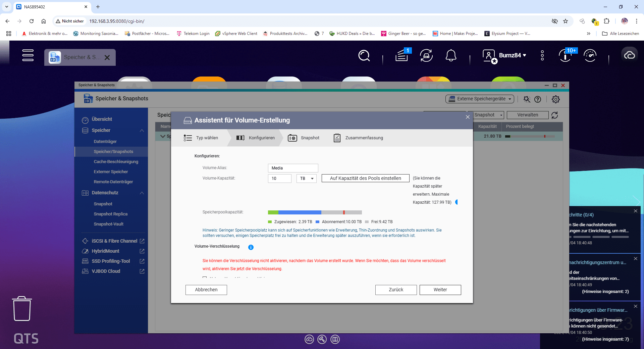This screenshot has width=644, height=349.
Task: Open the Burnz84 user account menu
Action: coord(504,55)
